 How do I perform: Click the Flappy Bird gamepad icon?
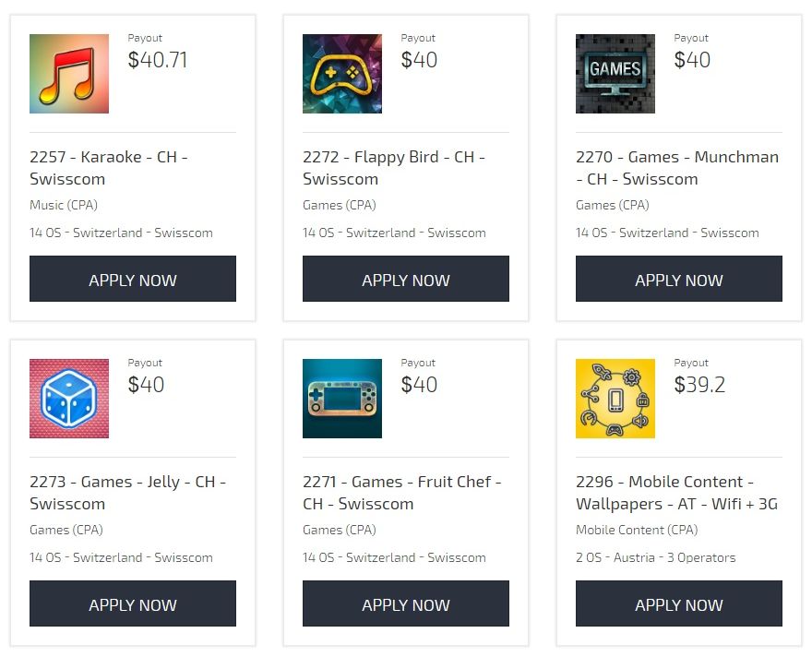342,74
